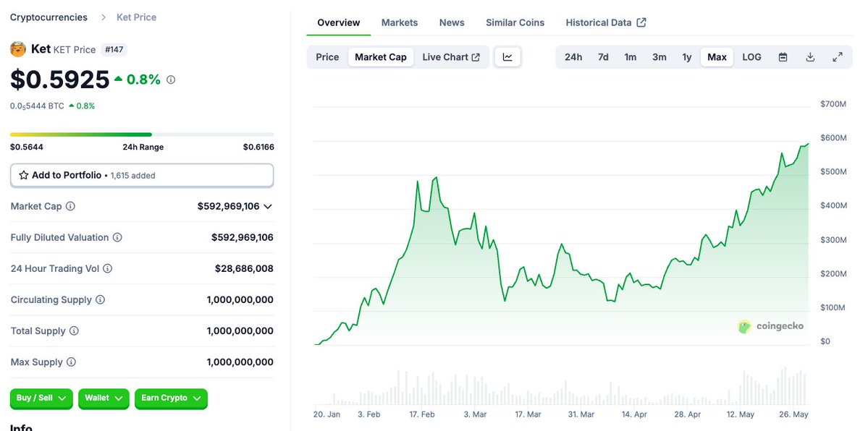This screenshot has height=431, width=868.
Task: Set chart range to 3m
Action: pyautogui.click(x=660, y=57)
